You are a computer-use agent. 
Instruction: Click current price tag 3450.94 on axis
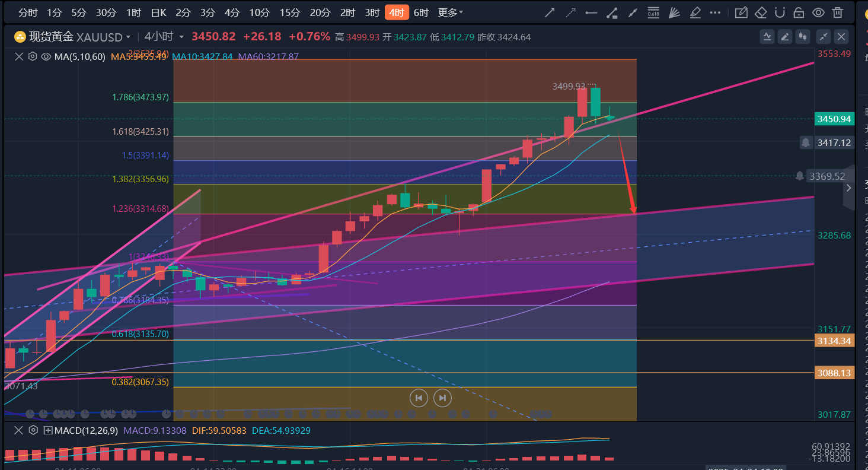pyautogui.click(x=834, y=119)
